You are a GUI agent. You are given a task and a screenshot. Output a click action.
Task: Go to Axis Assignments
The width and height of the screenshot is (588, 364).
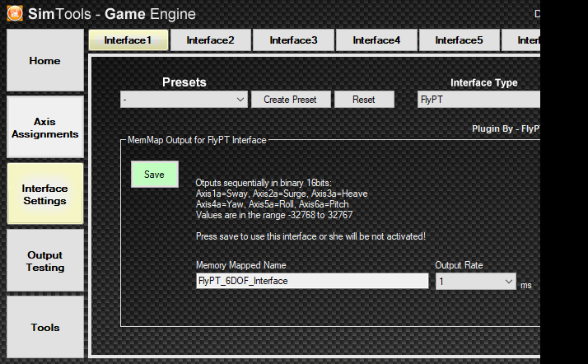(45, 128)
